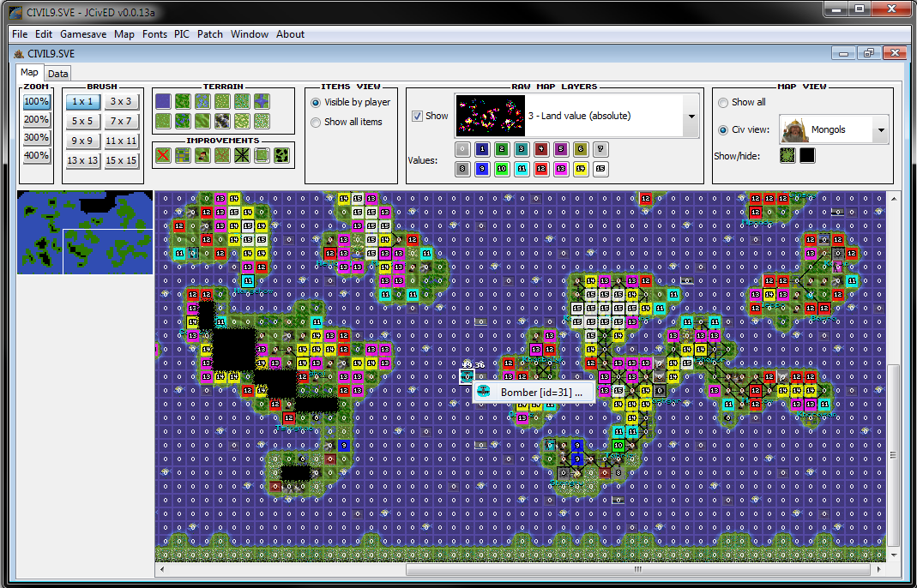This screenshot has width=917, height=588.
Task: Pick the yellow value 14 swatch
Action: pos(581,170)
